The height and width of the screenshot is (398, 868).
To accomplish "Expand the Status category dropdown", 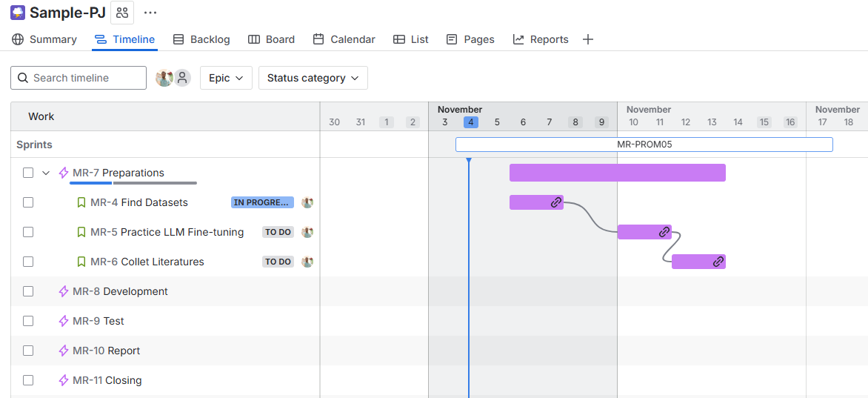I will (313, 78).
